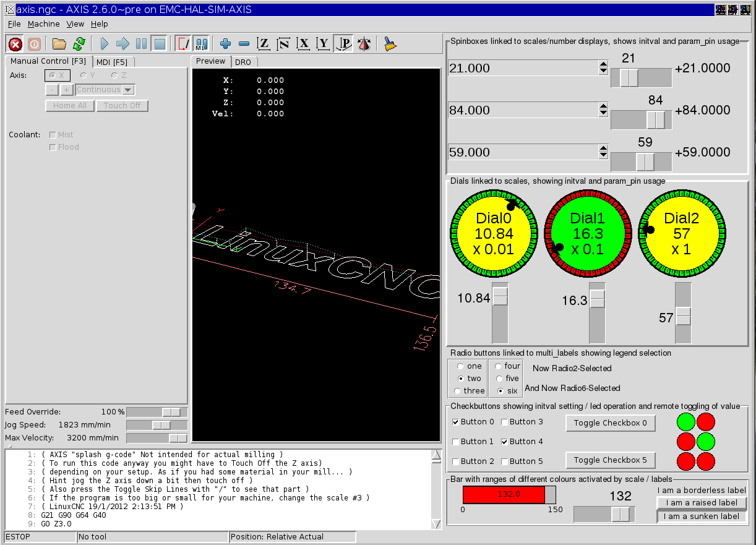Toggle skip lines with slash icon
The height and width of the screenshot is (545, 756).
point(184,44)
